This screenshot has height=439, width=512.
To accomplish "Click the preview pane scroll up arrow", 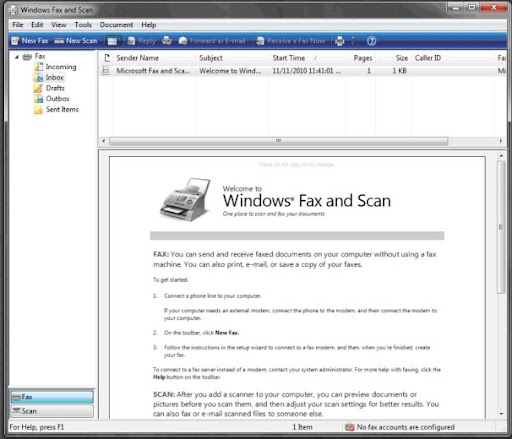I will (x=501, y=155).
